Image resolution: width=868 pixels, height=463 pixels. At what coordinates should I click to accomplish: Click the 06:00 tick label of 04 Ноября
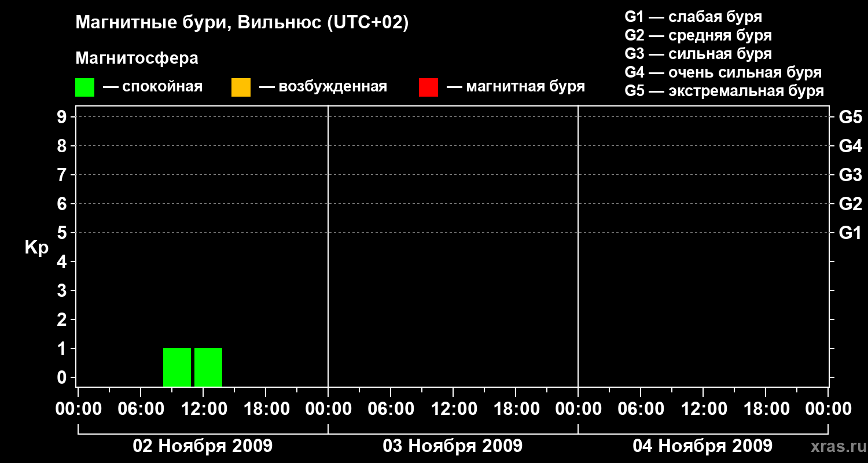641,409
